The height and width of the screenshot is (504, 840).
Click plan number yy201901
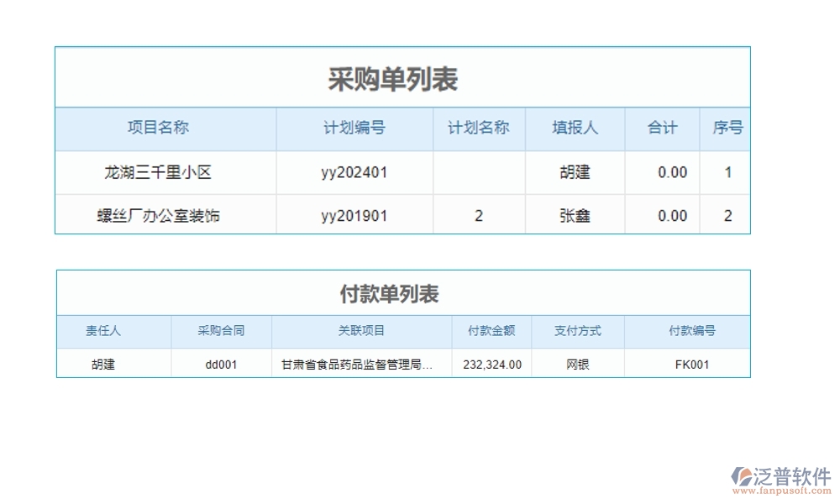pos(354,215)
